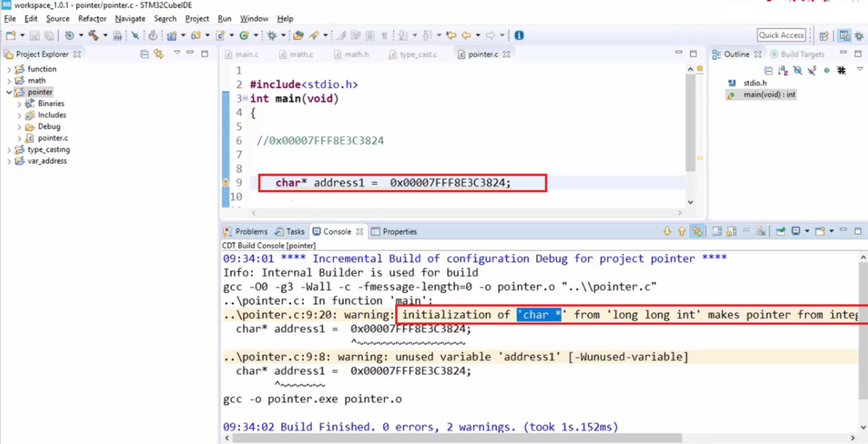Toggle Hide Non-Public Members green dot
Image resolution: width=868 pixels, height=444 pixels.
(826, 70)
